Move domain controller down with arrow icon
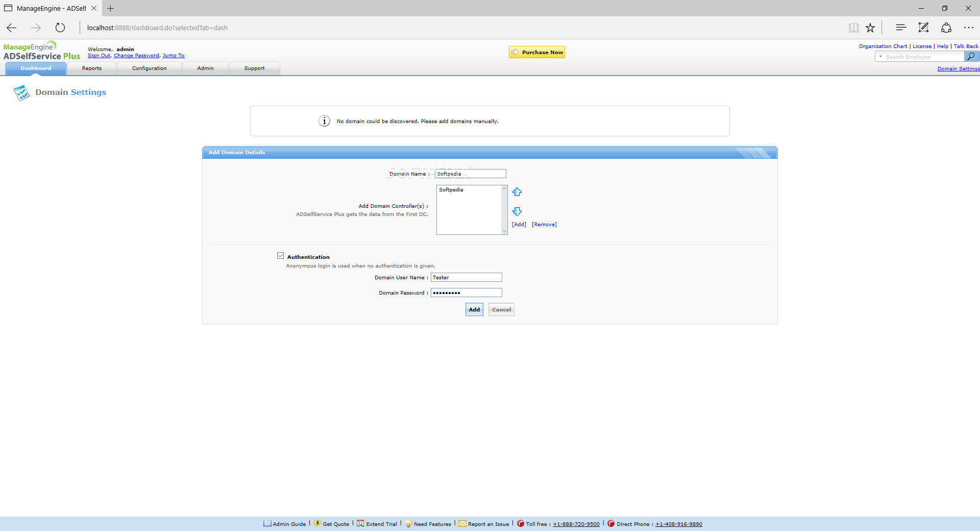 click(517, 211)
